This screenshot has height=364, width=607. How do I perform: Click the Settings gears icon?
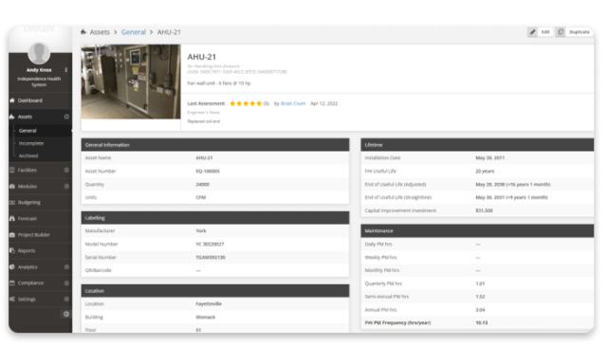click(x=12, y=300)
